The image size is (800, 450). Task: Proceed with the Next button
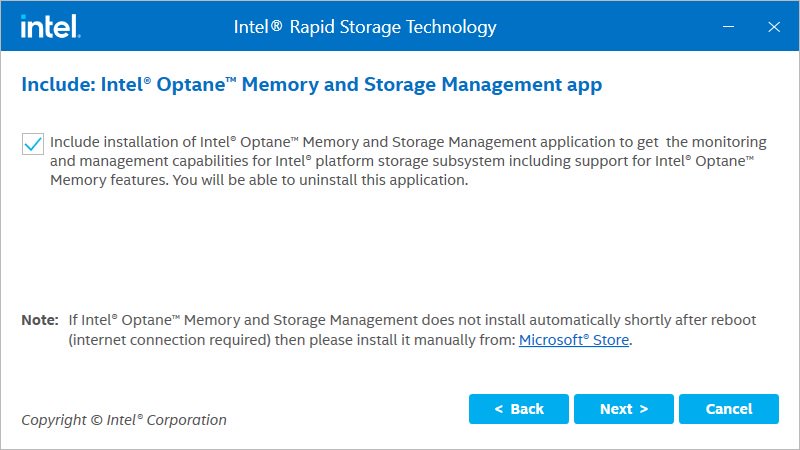tap(624, 409)
